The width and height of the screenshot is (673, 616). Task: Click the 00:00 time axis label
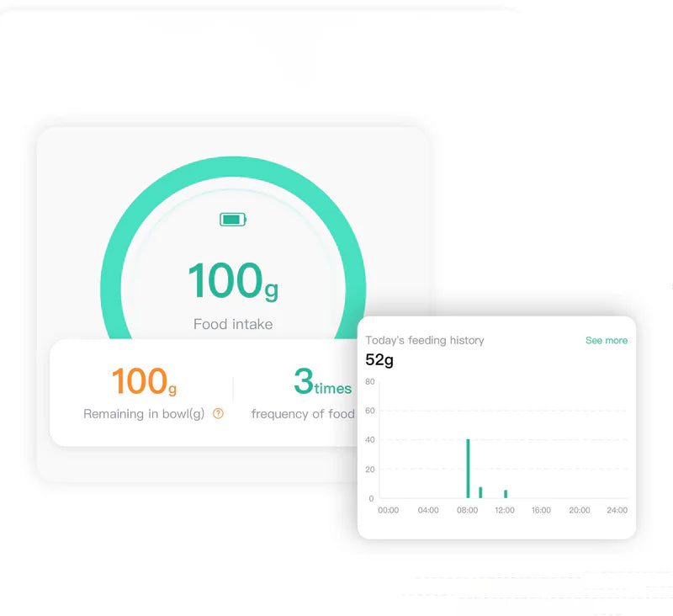click(389, 510)
